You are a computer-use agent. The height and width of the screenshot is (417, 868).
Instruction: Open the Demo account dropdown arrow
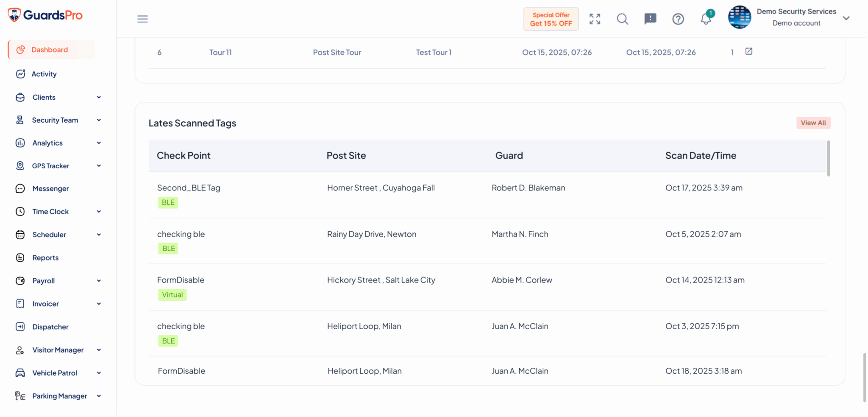click(846, 18)
